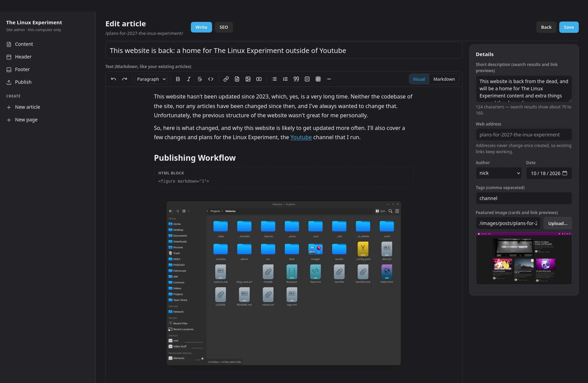
Task: Click paragraph starting 'This website hasn't been updated'
Action: pyautogui.click(x=284, y=106)
